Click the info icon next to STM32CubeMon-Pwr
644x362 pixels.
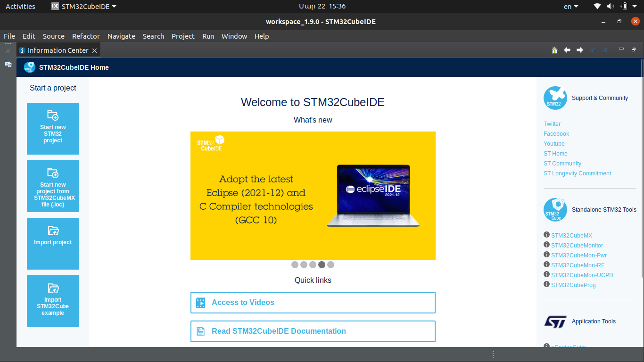(546, 255)
